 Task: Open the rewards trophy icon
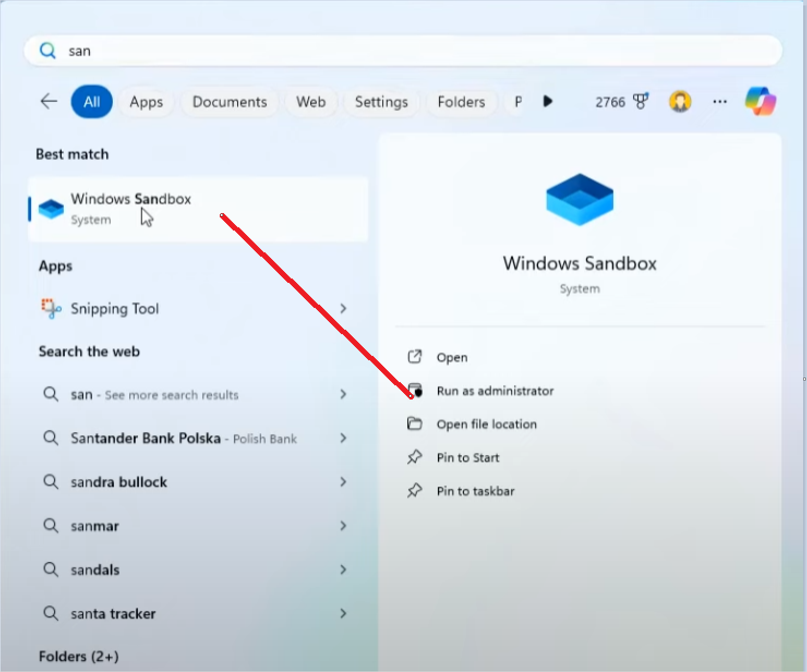coord(641,101)
